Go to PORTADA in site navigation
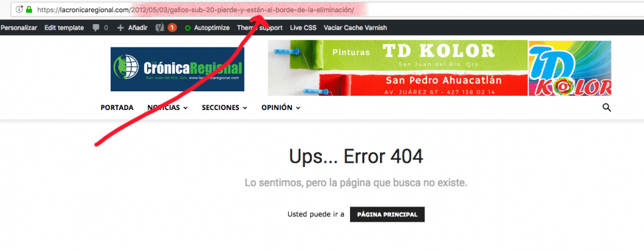 (x=117, y=108)
